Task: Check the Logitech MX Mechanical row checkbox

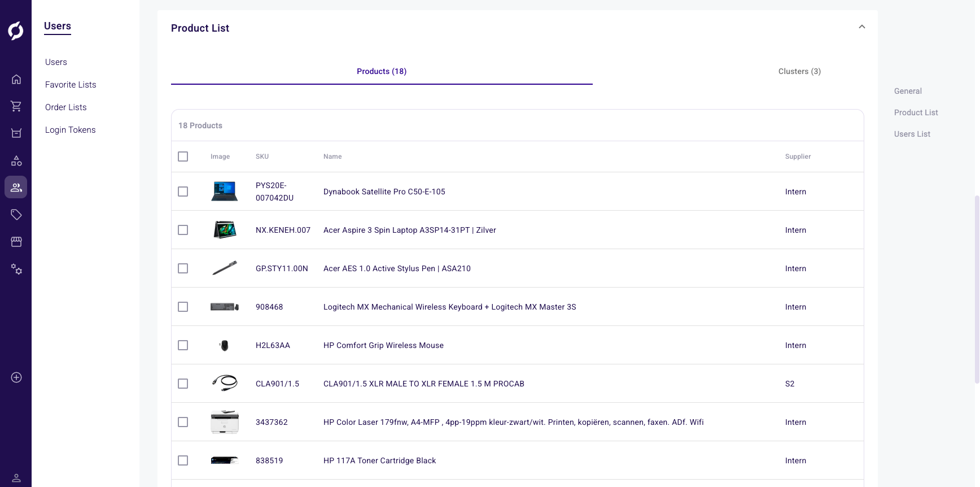Action: pos(183,307)
